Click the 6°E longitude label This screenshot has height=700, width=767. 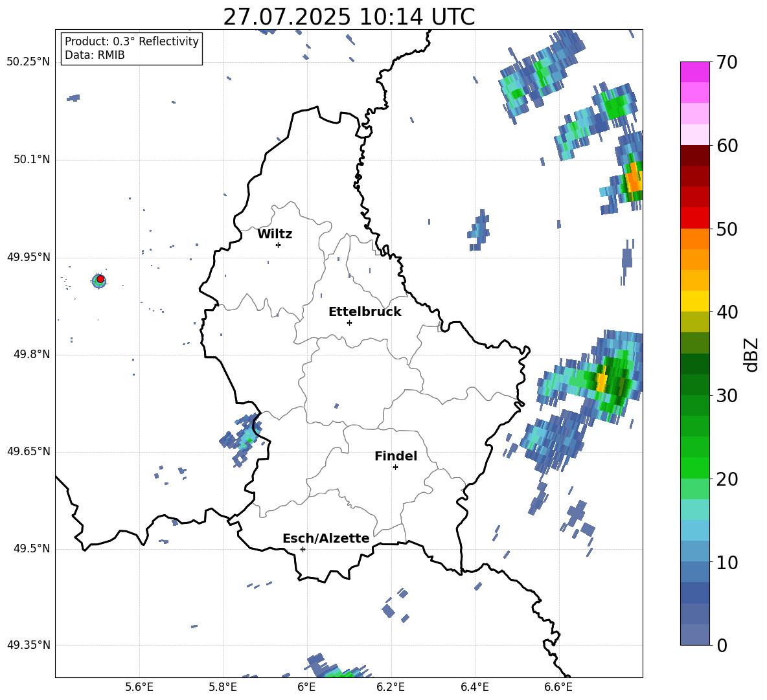pos(306,687)
